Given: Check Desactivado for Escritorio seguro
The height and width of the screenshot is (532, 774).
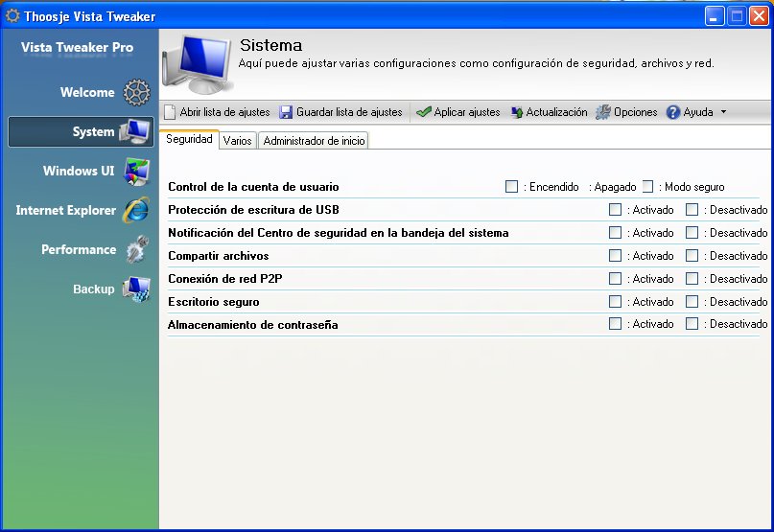Looking at the screenshot, I should tap(692, 302).
